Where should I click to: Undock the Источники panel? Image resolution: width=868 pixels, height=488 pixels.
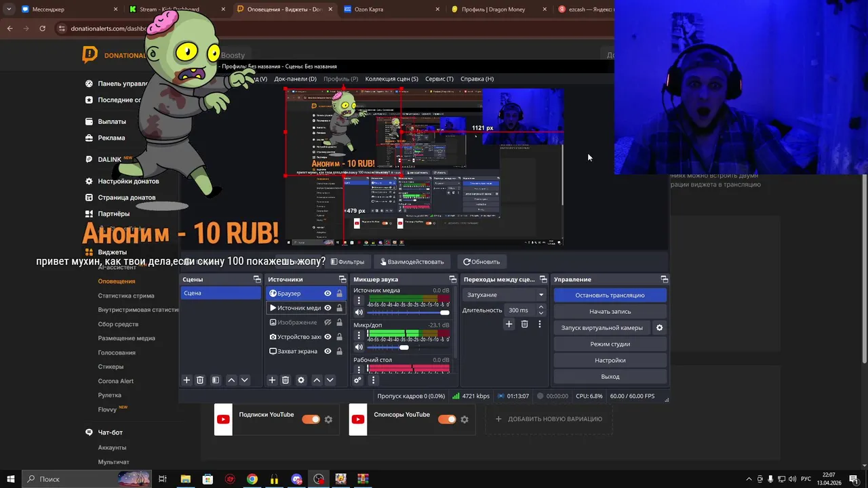342,279
